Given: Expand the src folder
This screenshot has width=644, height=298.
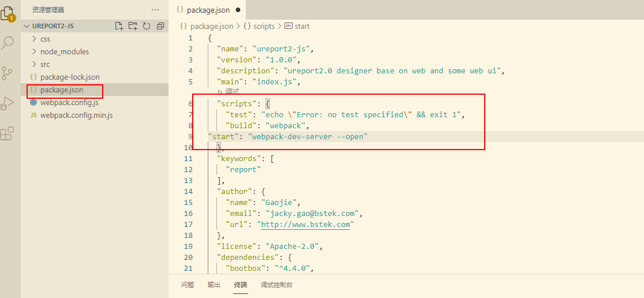Looking at the screenshot, I should click(34, 65).
